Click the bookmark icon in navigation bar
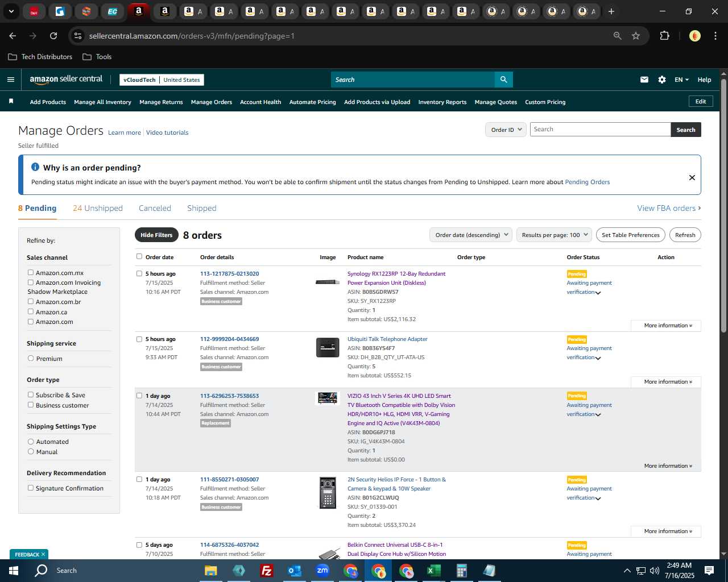728x582 pixels. (x=11, y=102)
